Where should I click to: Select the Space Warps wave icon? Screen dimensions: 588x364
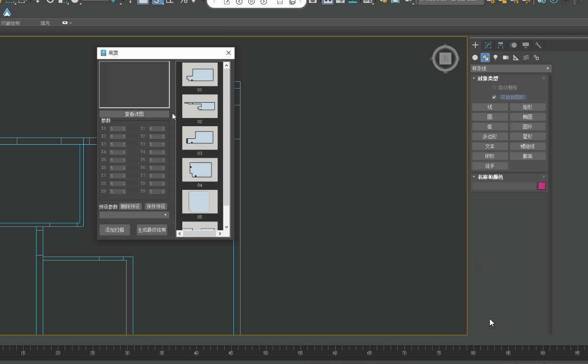(526, 57)
